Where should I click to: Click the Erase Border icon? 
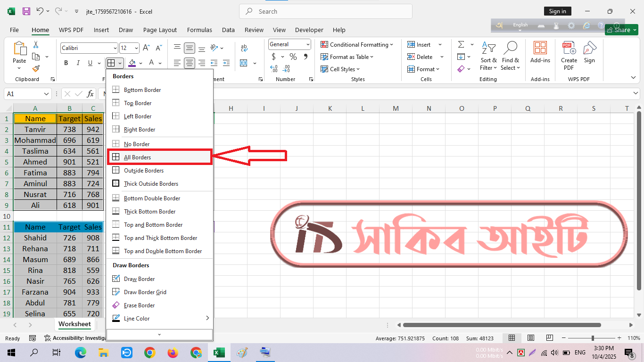tap(116, 305)
